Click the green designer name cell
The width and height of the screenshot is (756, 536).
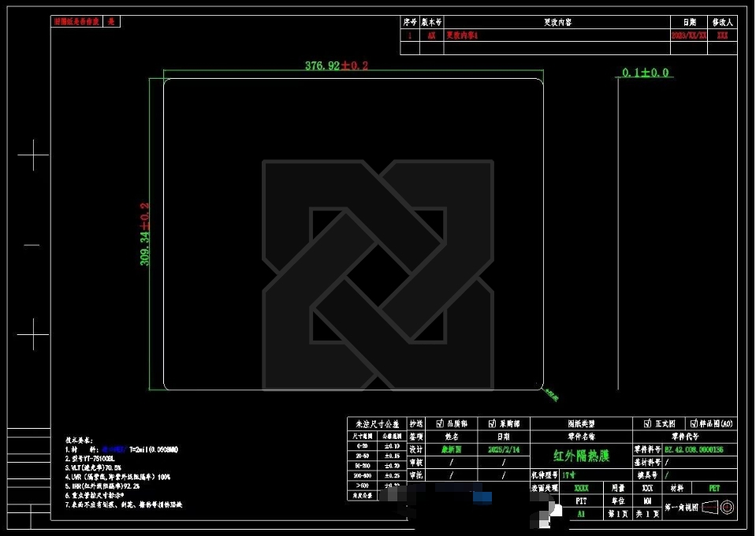[x=451, y=449]
